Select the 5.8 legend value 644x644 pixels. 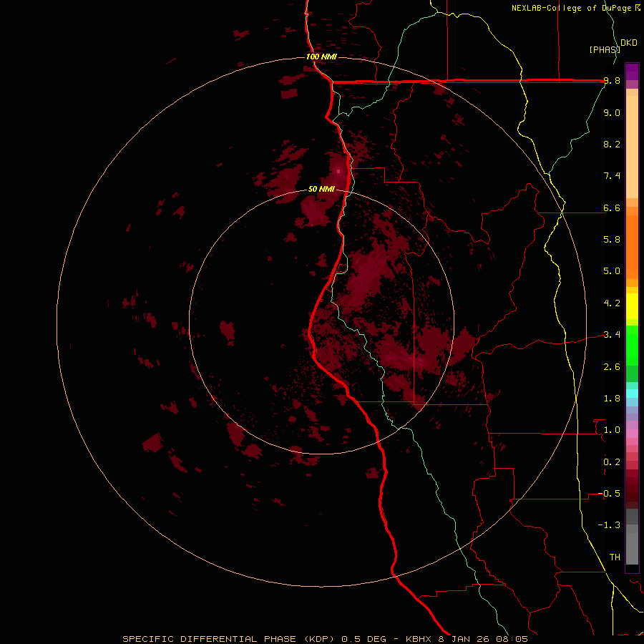612,240
